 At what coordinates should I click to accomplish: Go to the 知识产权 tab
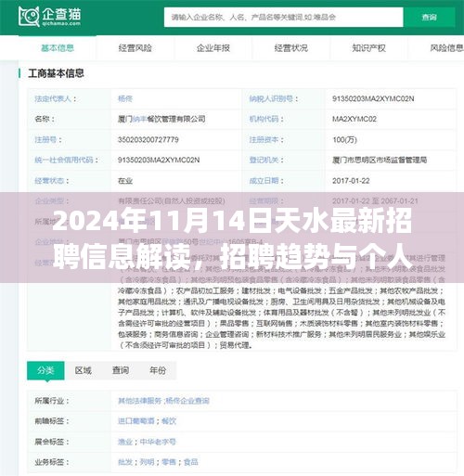tap(368, 48)
